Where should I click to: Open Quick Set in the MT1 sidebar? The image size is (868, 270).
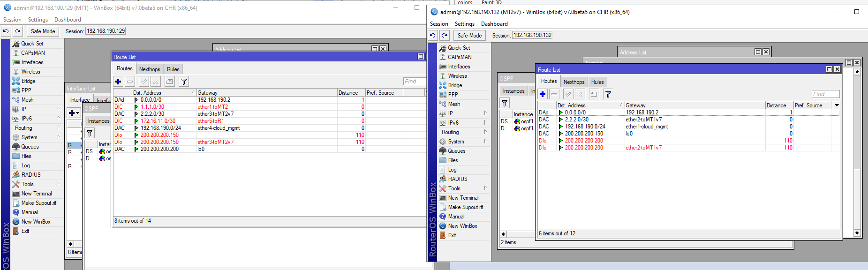[x=32, y=44]
